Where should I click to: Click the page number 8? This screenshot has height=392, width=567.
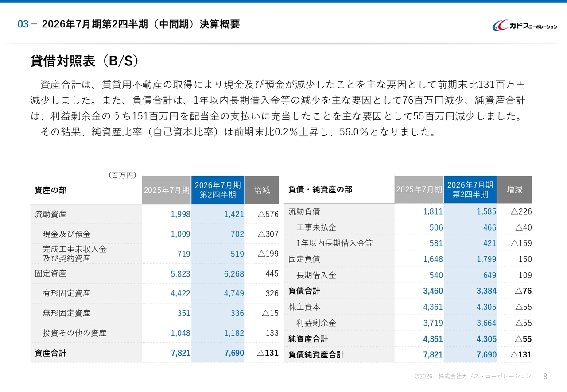pyautogui.click(x=545, y=377)
